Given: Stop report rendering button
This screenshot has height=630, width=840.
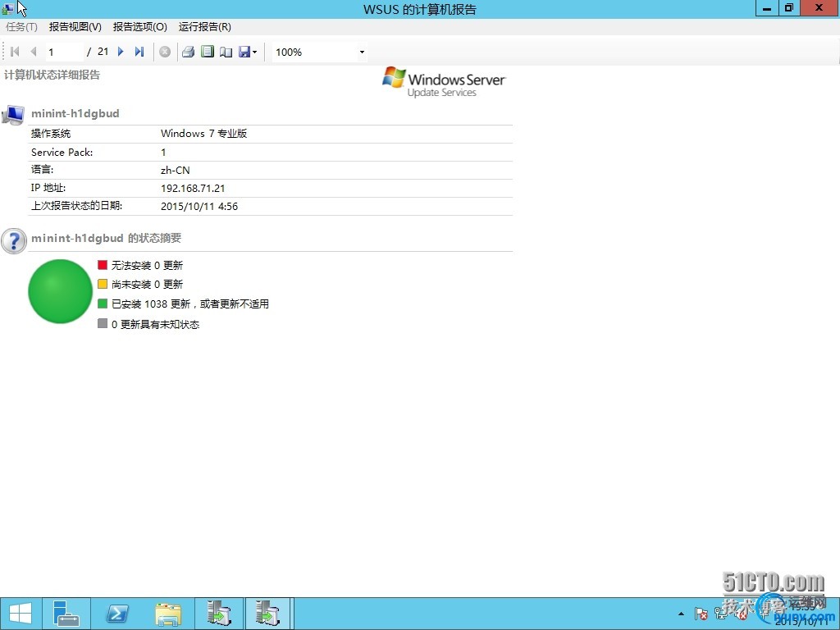Looking at the screenshot, I should coord(165,52).
